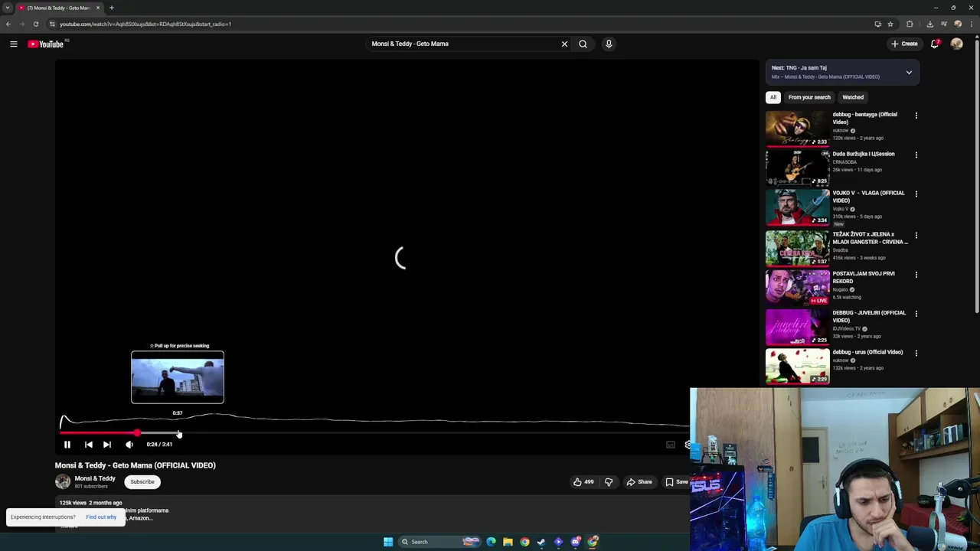This screenshot has height=551, width=980.
Task: Open the YouTube account avatar menu
Action: tap(956, 44)
